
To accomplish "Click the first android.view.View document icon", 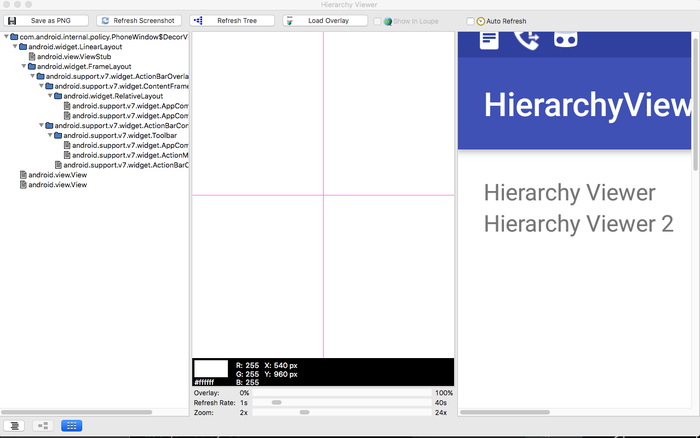I will coord(23,175).
